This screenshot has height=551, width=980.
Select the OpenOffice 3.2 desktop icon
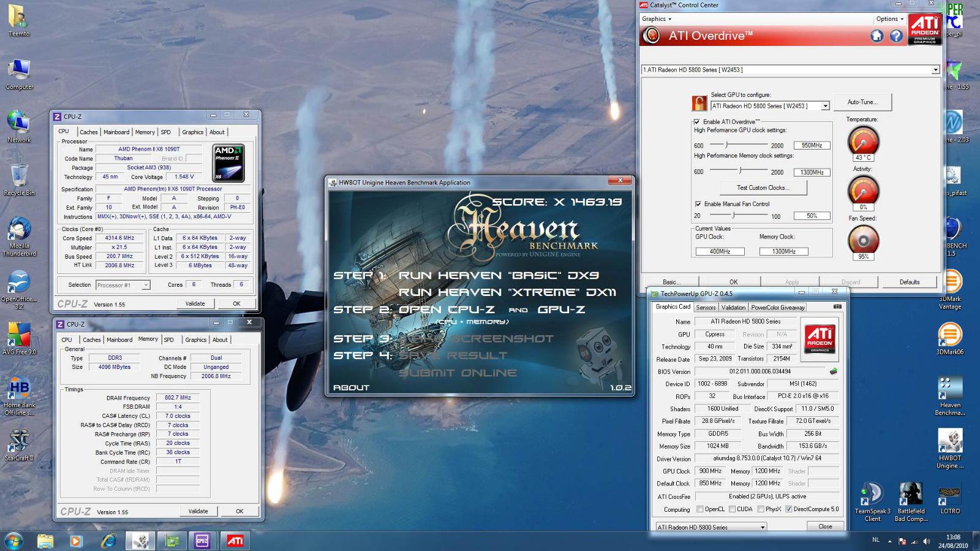tap(19, 290)
